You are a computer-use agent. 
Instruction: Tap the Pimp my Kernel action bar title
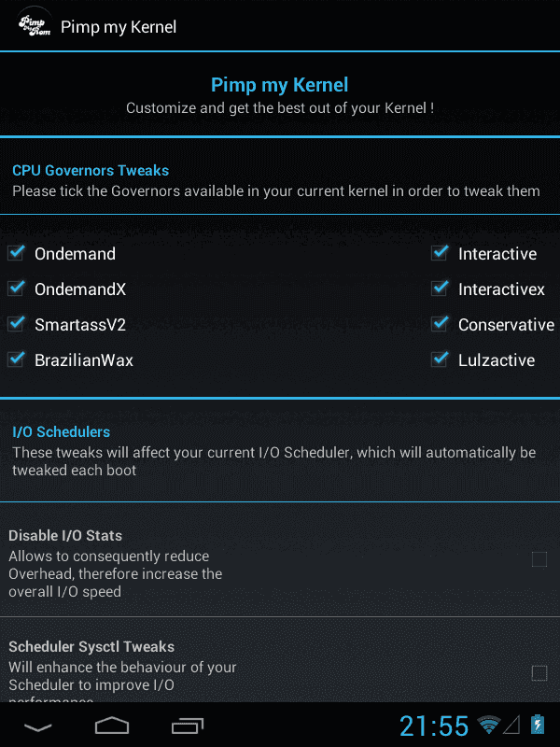click(119, 27)
